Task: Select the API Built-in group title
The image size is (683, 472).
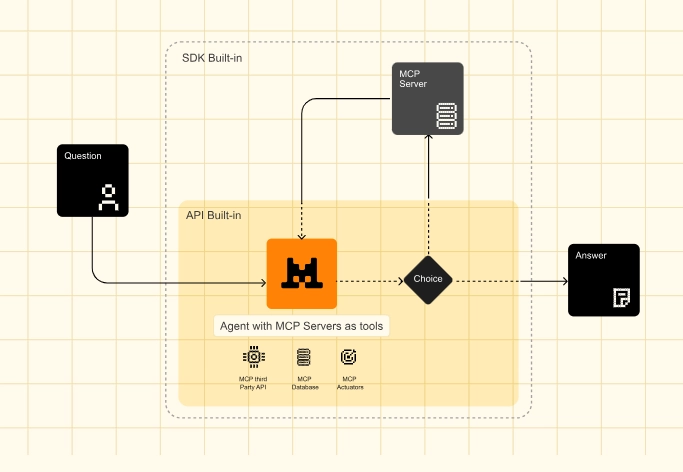Action: point(213,215)
